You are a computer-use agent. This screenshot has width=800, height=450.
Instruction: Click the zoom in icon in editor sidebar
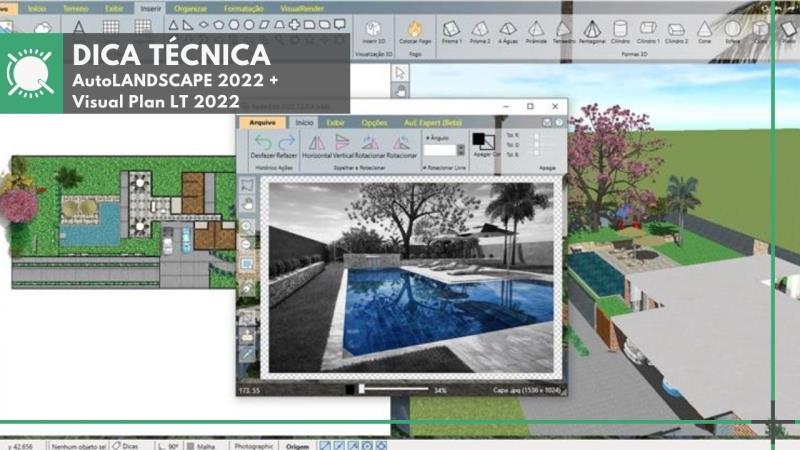coord(247,226)
